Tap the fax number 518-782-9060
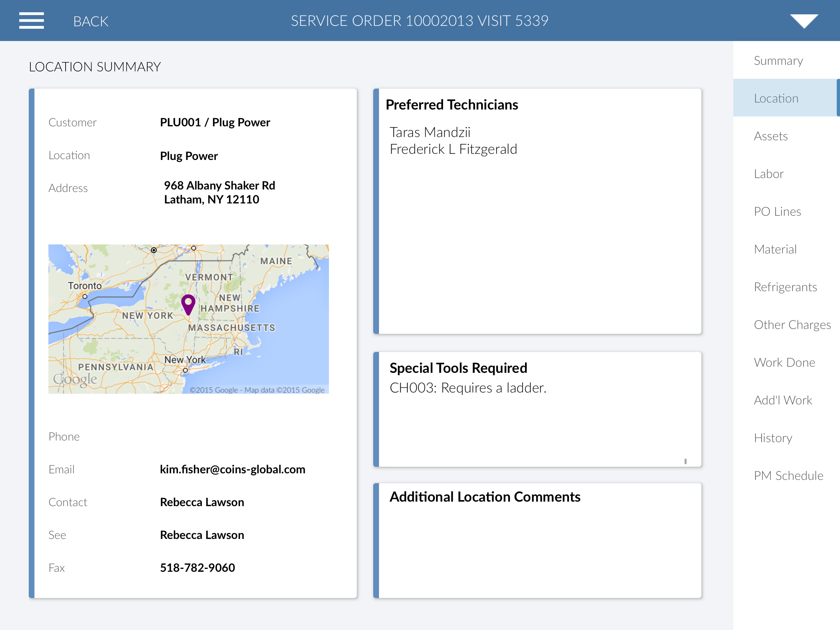840x630 pixels. (197, 568)
